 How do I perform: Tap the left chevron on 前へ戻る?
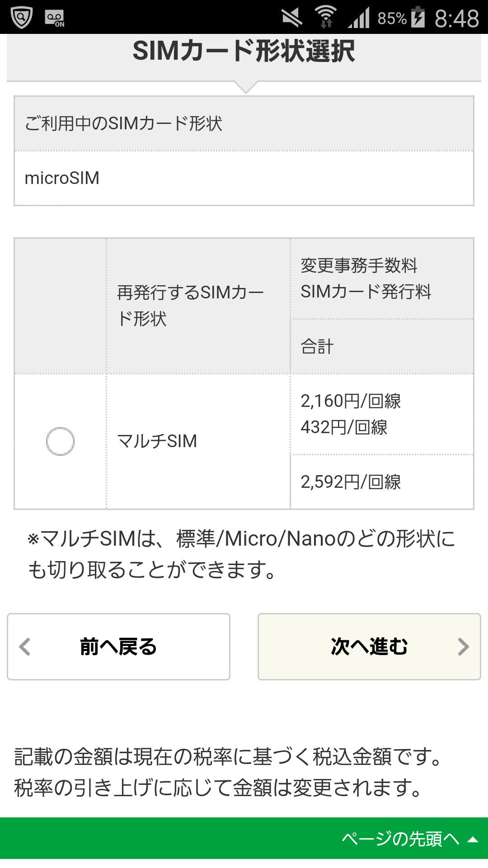25,646
